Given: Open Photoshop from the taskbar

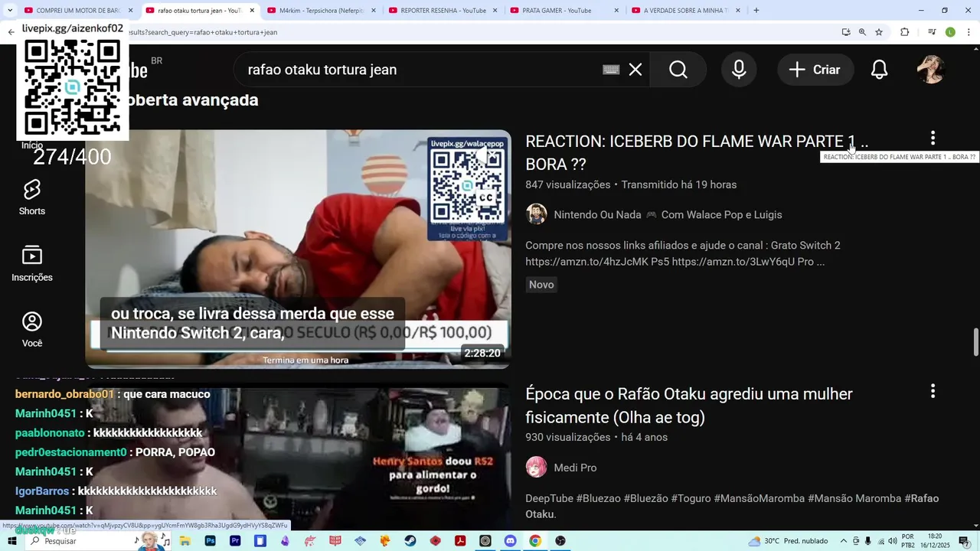Looking at the screenshot, I should click(x=211, y=541).
